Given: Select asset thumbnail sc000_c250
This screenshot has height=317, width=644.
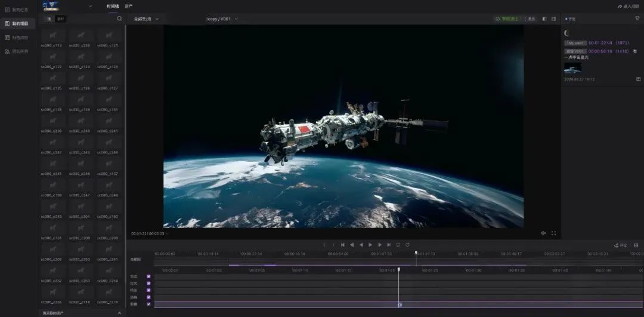Looking at the screenshot, I should 80,249.
